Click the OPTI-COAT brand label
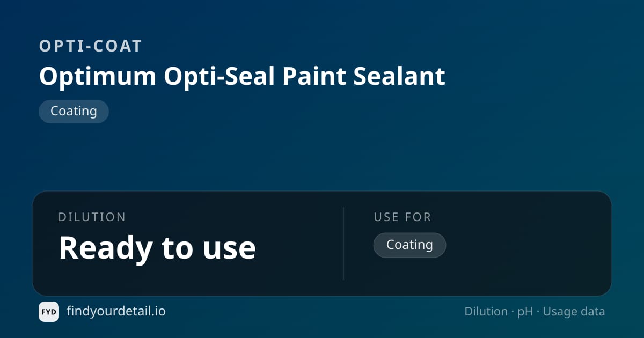This screenshot has width=644, height=338. click(91, 46)
